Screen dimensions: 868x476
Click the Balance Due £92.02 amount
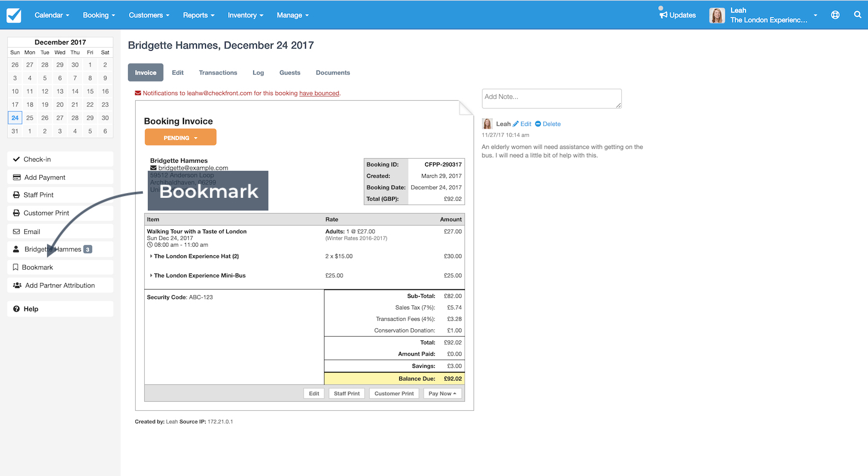452,379
